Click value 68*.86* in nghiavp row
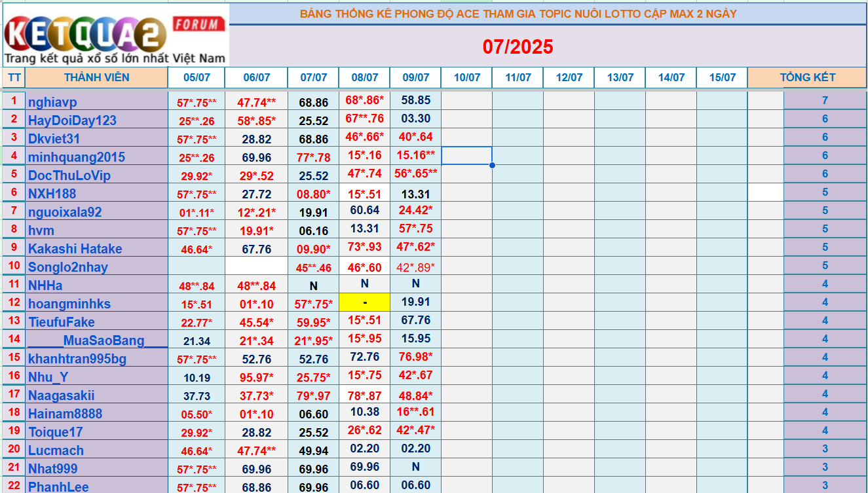 [x=365, y=100]
